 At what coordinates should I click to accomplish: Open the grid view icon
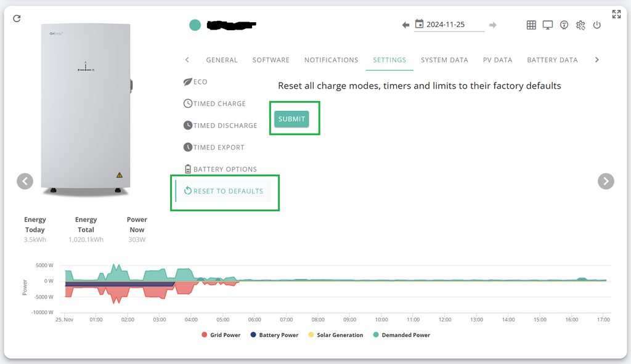tap(531, 25)
